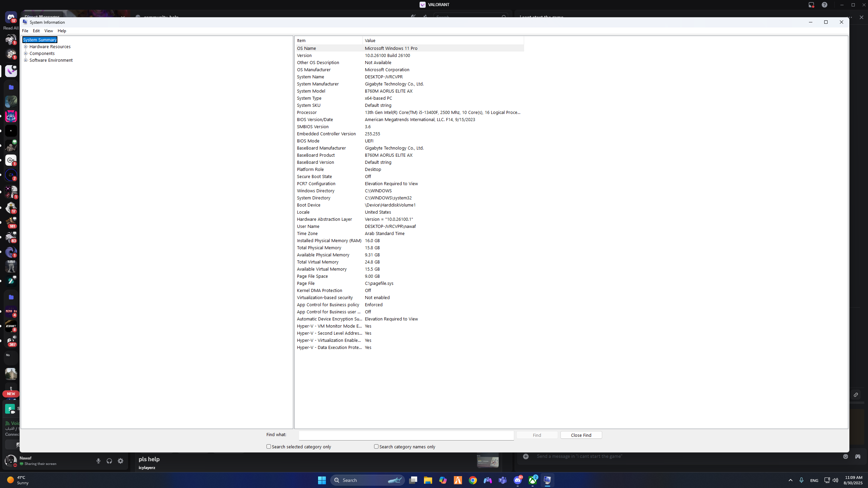
Task: Click the Xbox app taskbar icon
Action: click(533, 480)
